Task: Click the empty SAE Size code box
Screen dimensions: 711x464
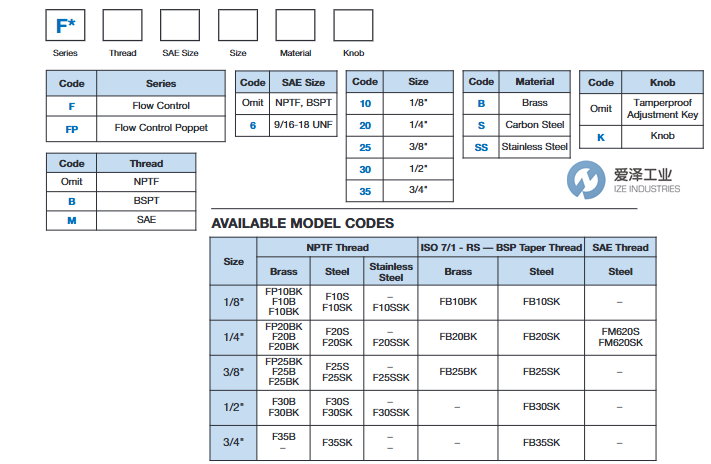Action: [x=179, y=25]
